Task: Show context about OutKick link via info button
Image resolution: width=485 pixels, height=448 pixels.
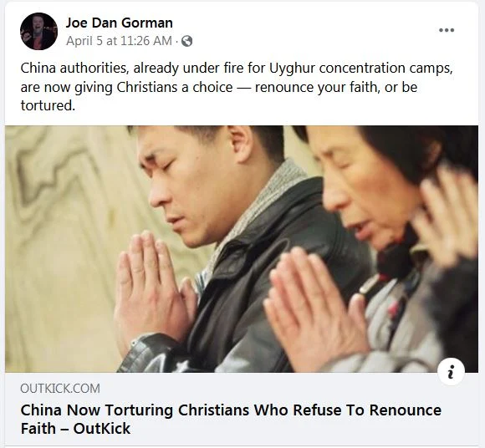Action: click(x=452, y=372)
